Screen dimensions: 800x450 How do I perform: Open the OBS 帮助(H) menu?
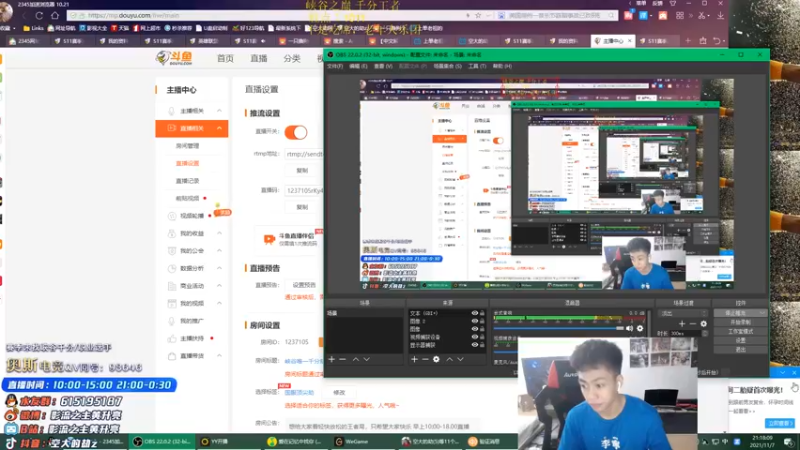tap(502, 66)
